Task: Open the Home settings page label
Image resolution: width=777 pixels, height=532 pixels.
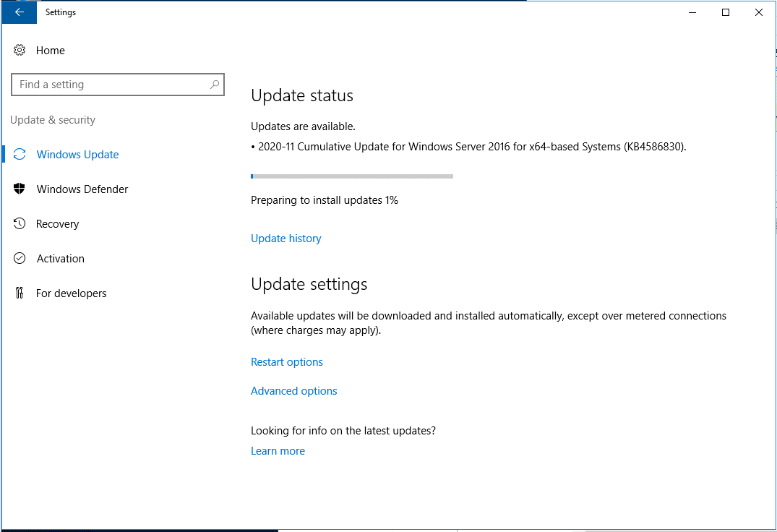Action: click(x=50, y=51)
